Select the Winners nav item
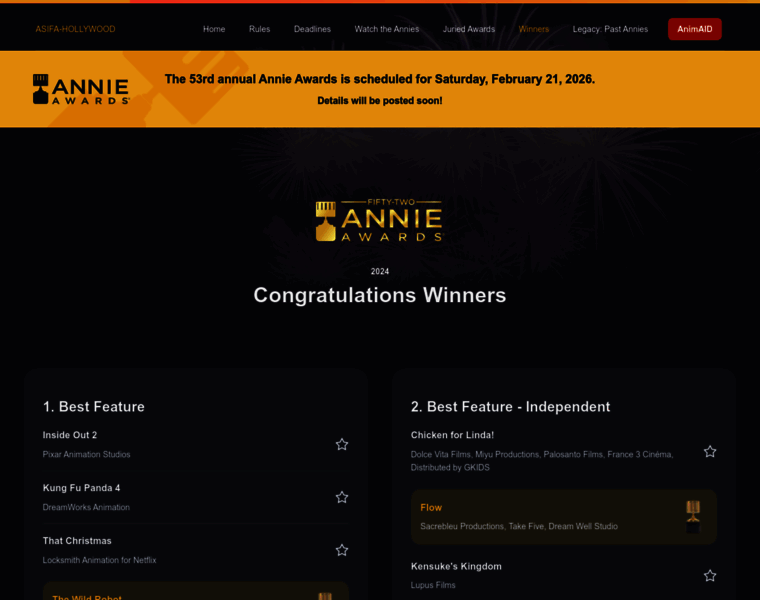Viewport: 760px width, 600px height. point(534,29)
